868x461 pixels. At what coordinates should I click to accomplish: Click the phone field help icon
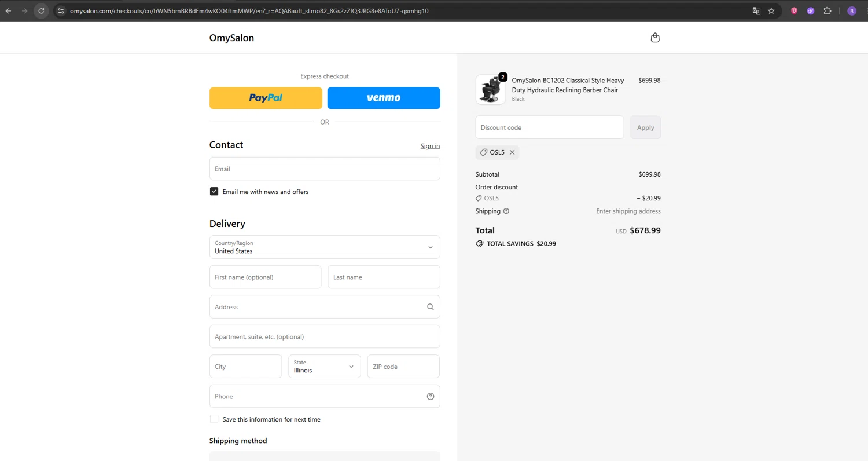(430, 396)
